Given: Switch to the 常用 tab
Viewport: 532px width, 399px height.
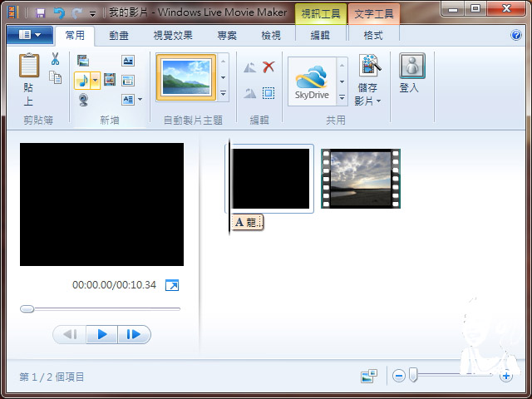Looking at the screenshot, I should (x=75, y=35).
